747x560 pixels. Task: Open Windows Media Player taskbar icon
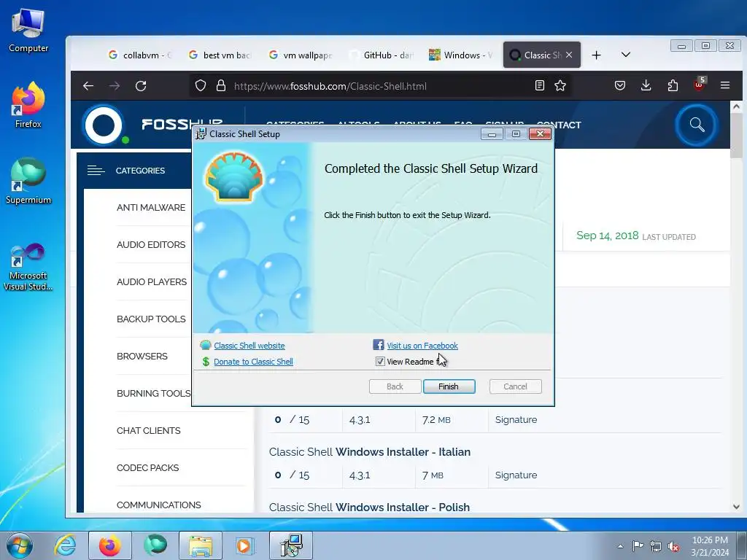click(x=245, y=545)
